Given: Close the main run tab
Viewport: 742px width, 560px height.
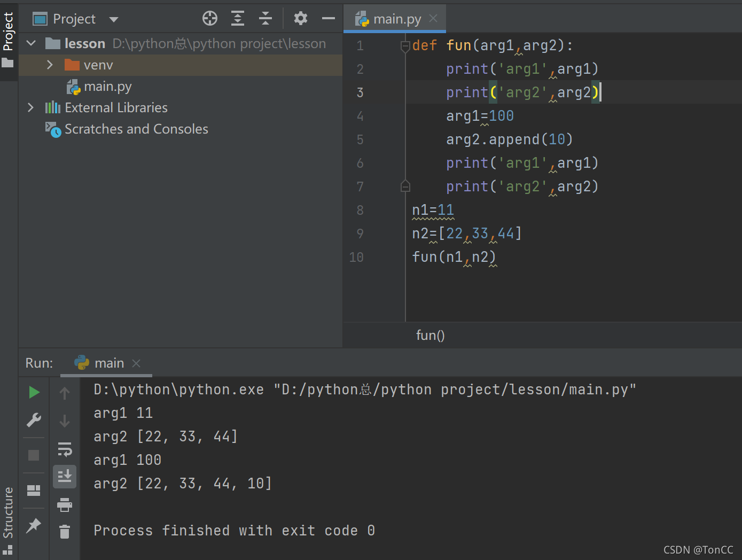Looking at the screenshot, I should 136,363.
